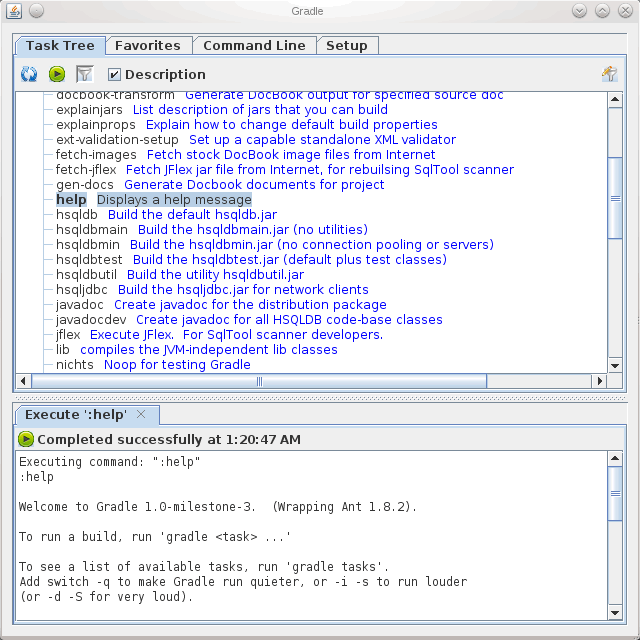
Task: Uncheck the Description checkbox
Action: 114,74
